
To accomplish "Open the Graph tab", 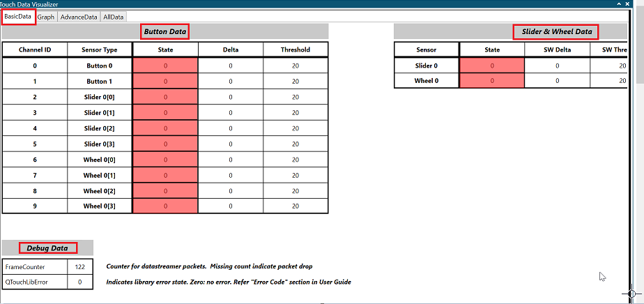I will coord(46,16).
